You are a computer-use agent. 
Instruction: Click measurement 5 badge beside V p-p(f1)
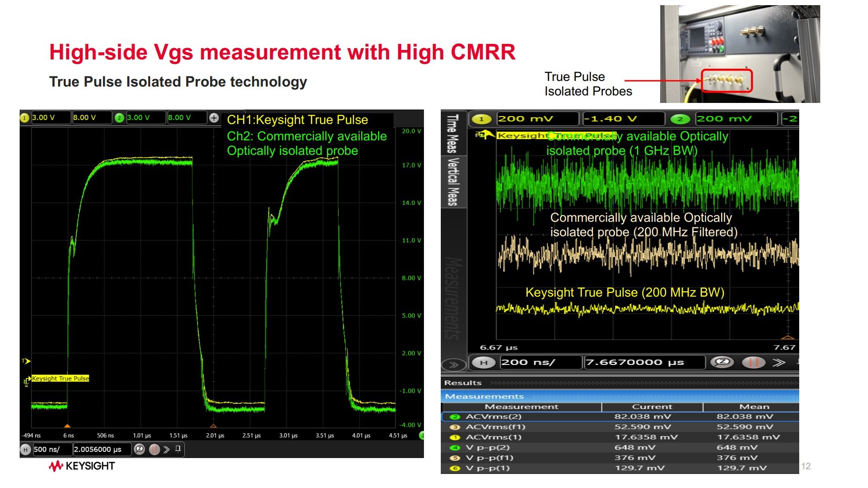454,458
